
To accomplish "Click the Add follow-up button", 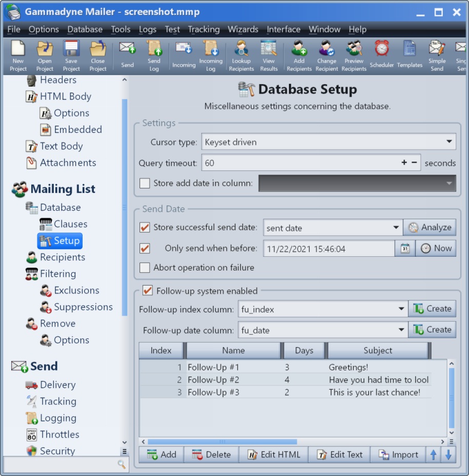I will coord(162,454).
